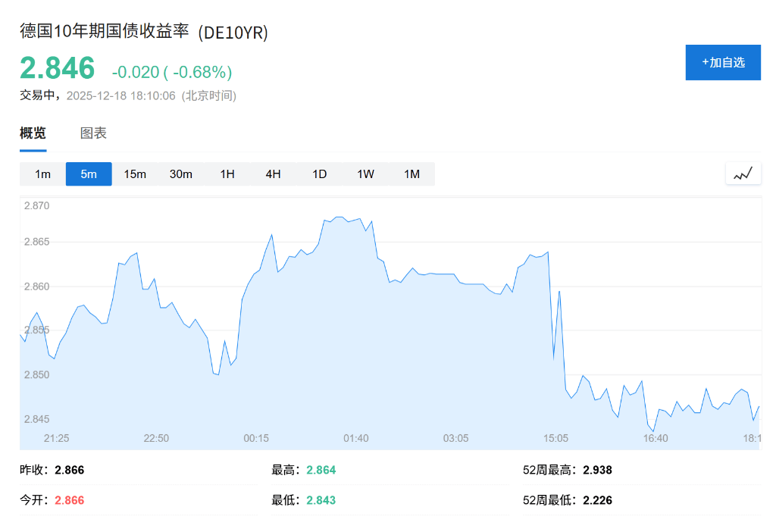Screen dimensions: 776x532
Task: Add to watchlist with +加自选 button
Action: tap(723, 62)
